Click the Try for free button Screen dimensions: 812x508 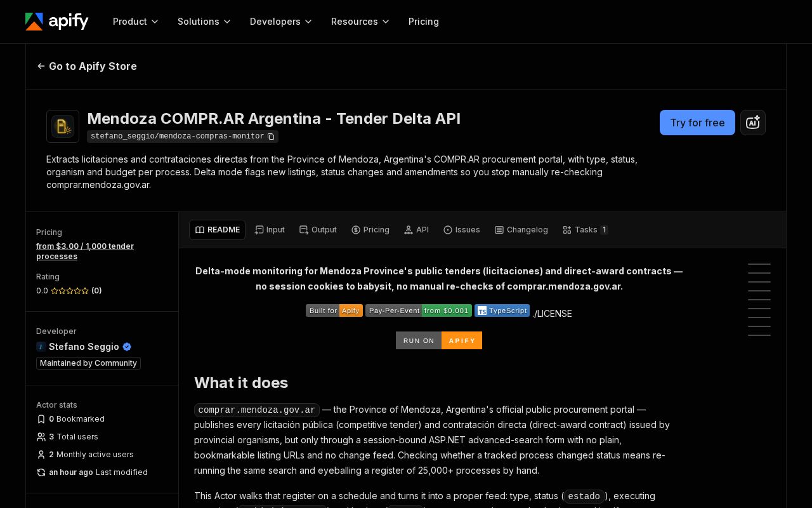[697, 123]
